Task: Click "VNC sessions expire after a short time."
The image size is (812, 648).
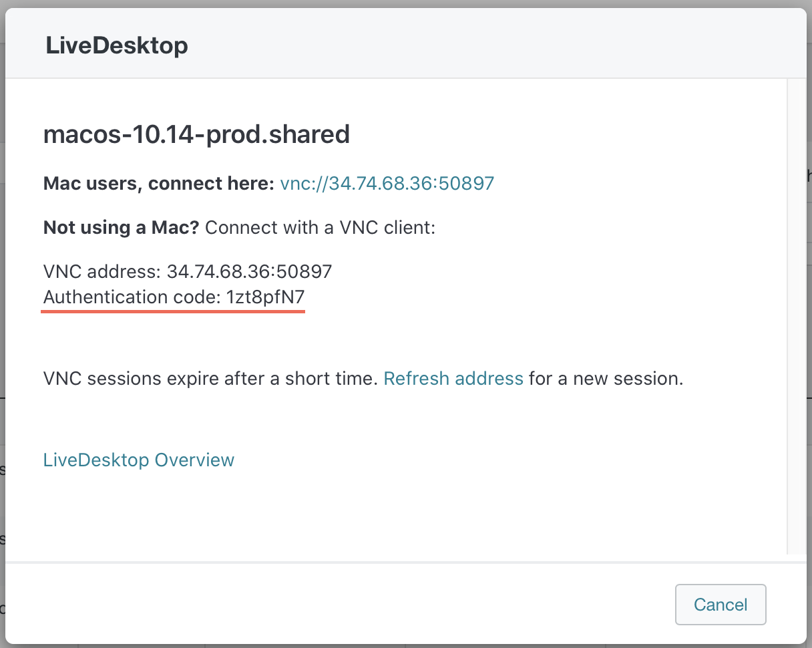Action: (x=210, y=379)
